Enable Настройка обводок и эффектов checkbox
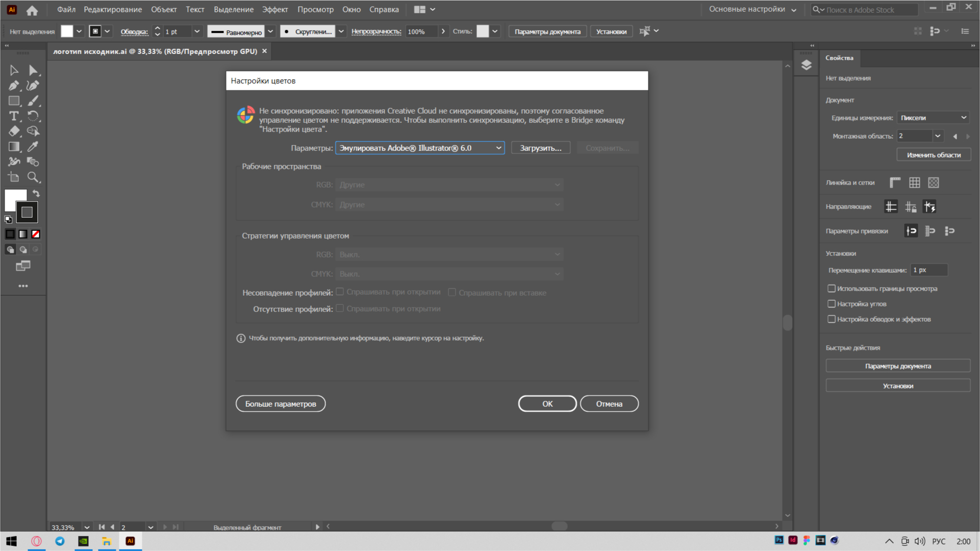The width and height of the screenshot is (980, 551). tap(832, 319)
